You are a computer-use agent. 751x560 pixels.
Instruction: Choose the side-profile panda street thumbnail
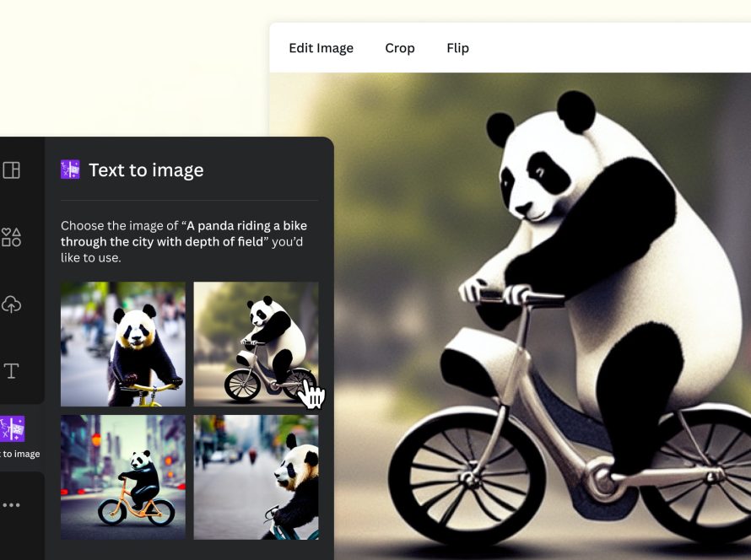(x=256, y=477)
